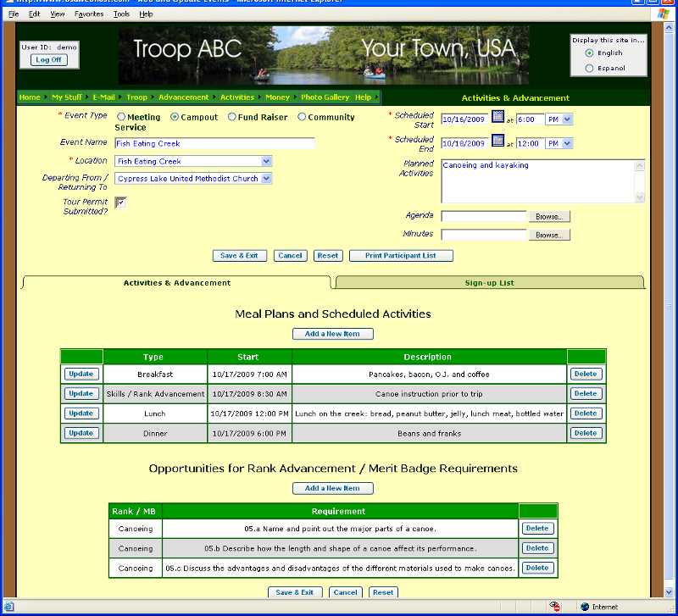Screen dimensions: 678x616
Task: Open the Help item in green navigation bar
Action: [364, 97]
